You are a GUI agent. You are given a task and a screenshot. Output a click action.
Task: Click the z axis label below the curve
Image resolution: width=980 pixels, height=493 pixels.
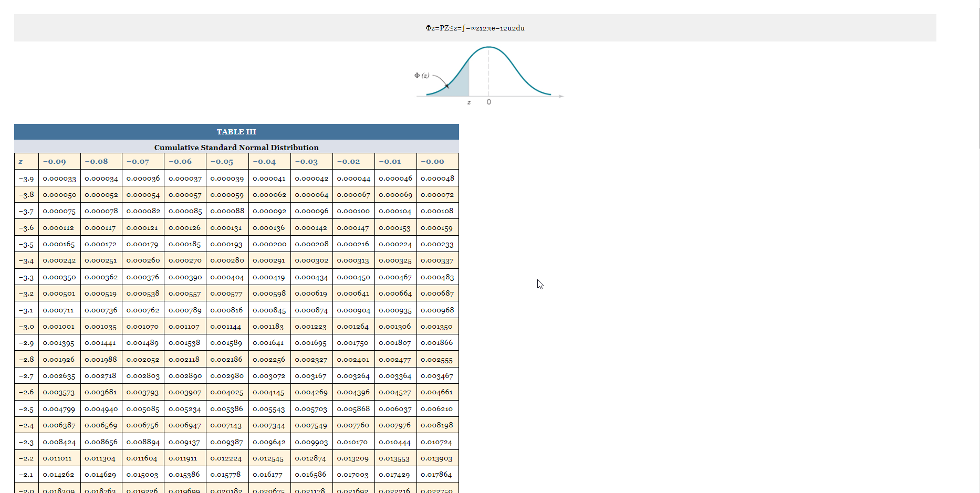[x=468, y=102]
